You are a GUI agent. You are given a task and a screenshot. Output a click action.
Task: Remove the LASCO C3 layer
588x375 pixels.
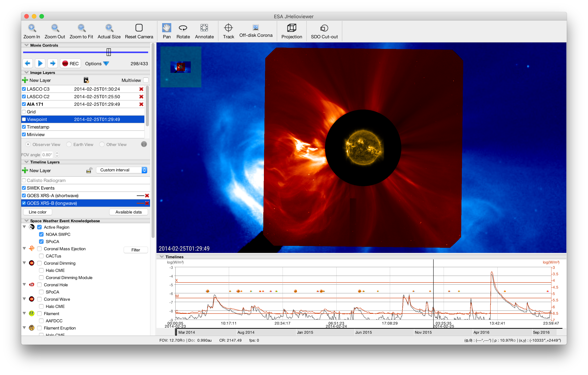[141, 89]
